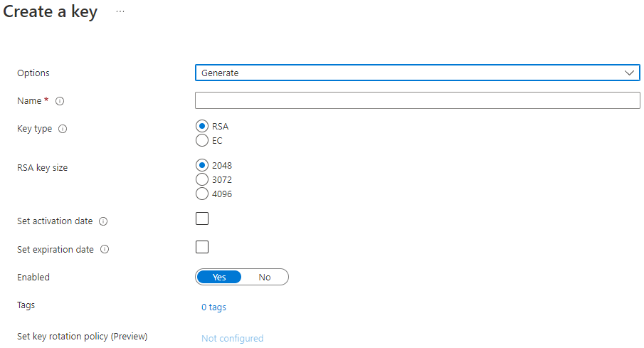
Task: Click the Create a key page title
Action: point(50,12)
